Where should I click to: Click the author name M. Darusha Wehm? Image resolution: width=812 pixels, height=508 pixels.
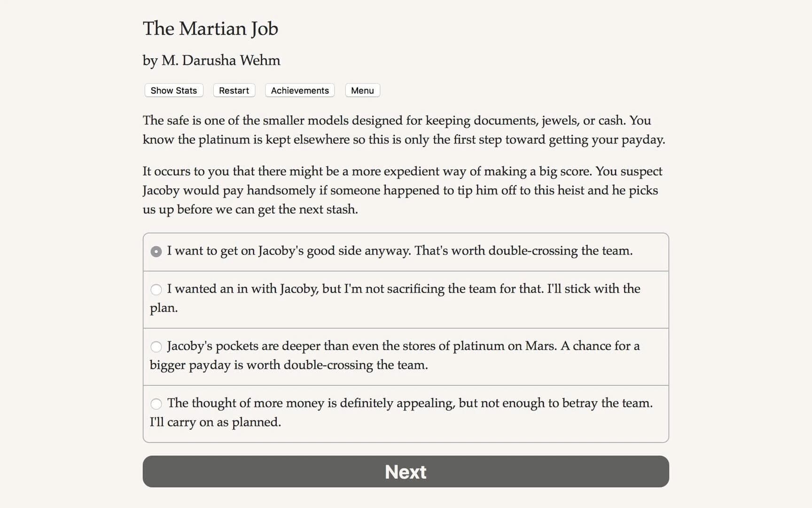tap(211, 60)
